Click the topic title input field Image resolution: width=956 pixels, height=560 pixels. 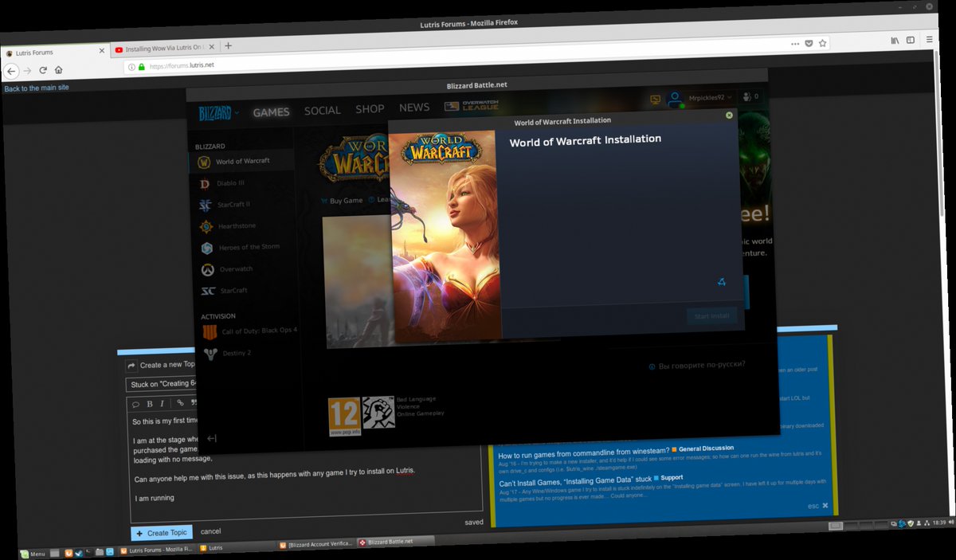click(163, 384)
